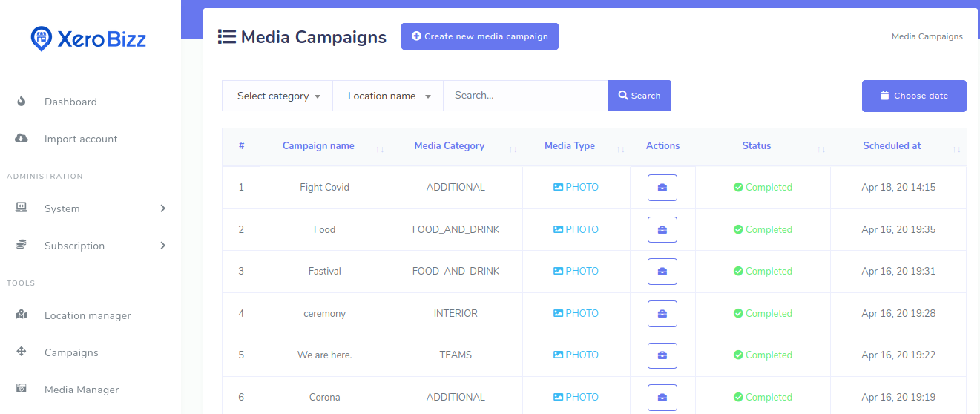Open the Choose date picker button

point(914,96)
